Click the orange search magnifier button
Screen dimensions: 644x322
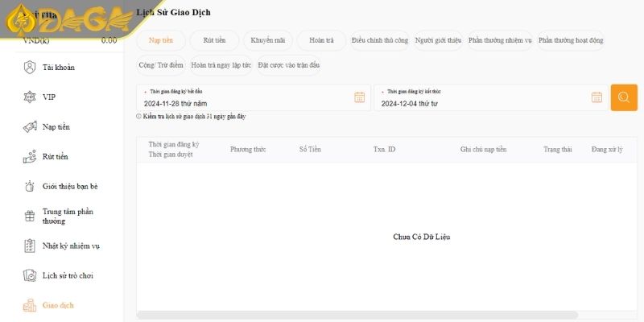[x=624, y=97]
